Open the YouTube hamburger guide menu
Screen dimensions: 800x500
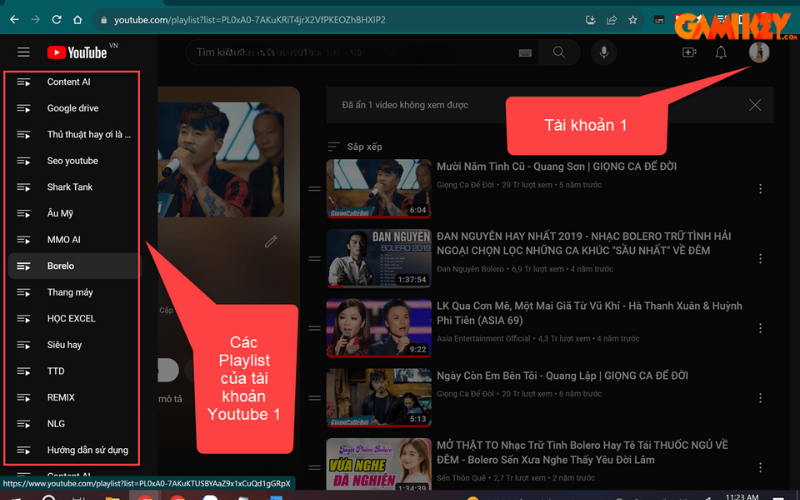23,52
